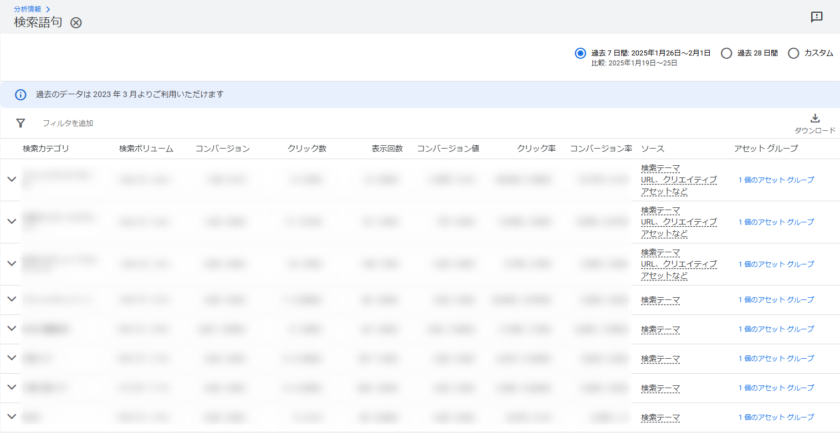
Task: Select the 過去 7 日間 radio button
Action: coord(580,53)
